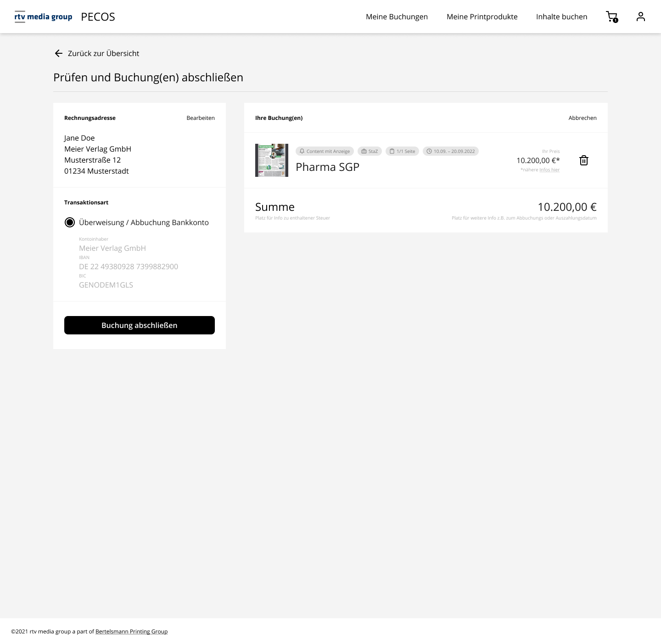Click the 10.09. – 20.09.2022 date tag
The height and width of the screenshot is (644, 661).
[451, 151]
